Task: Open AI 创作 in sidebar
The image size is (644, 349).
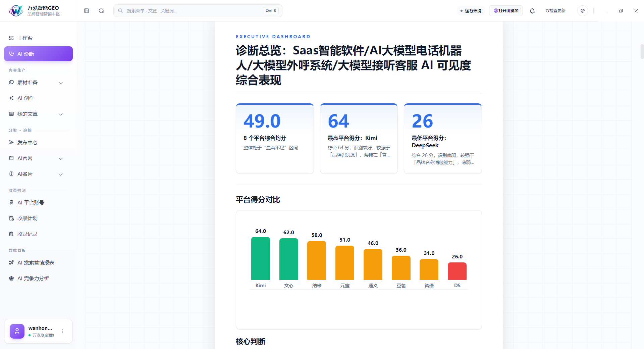Action: tap(38, 98)
